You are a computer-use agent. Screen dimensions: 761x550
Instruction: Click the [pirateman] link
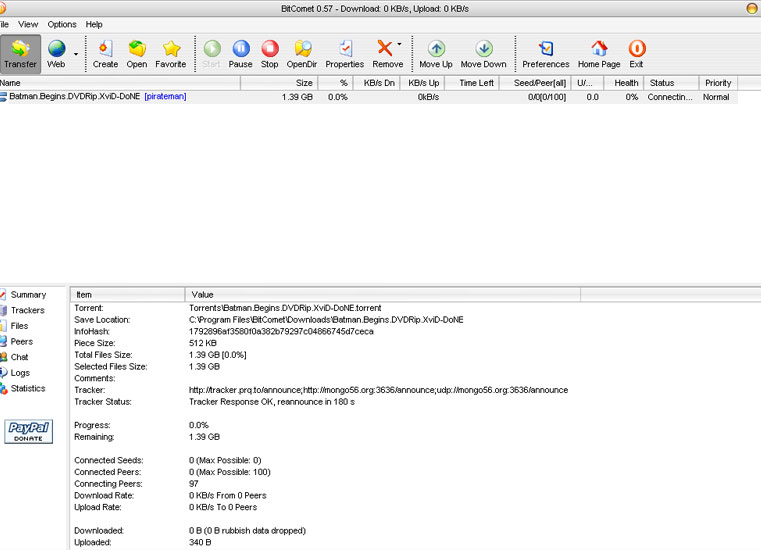click(x=165, y=97)
